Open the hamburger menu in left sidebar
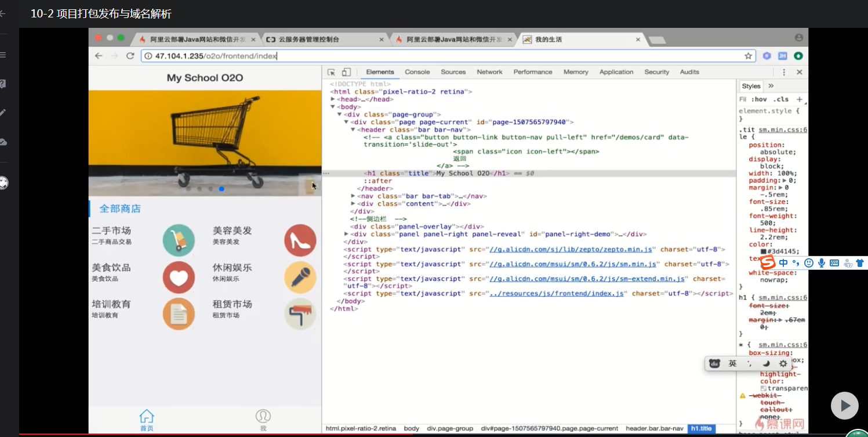 tap(3, 55)
